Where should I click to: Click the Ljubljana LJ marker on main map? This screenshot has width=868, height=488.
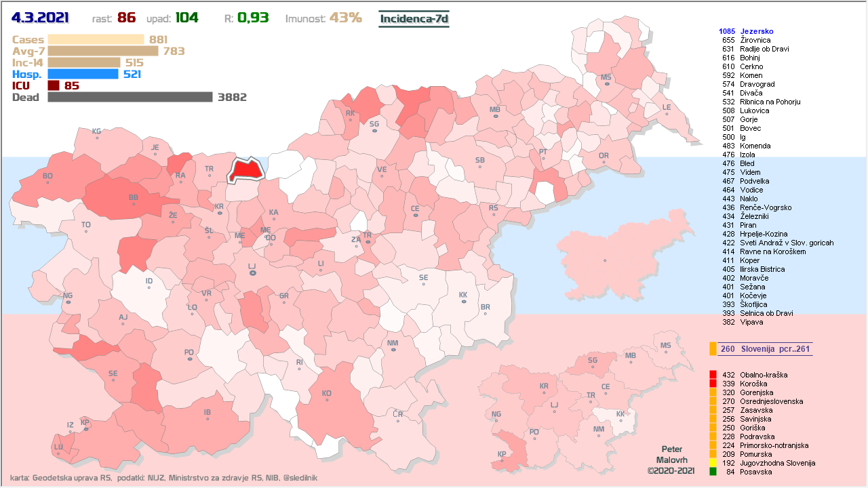252,273
